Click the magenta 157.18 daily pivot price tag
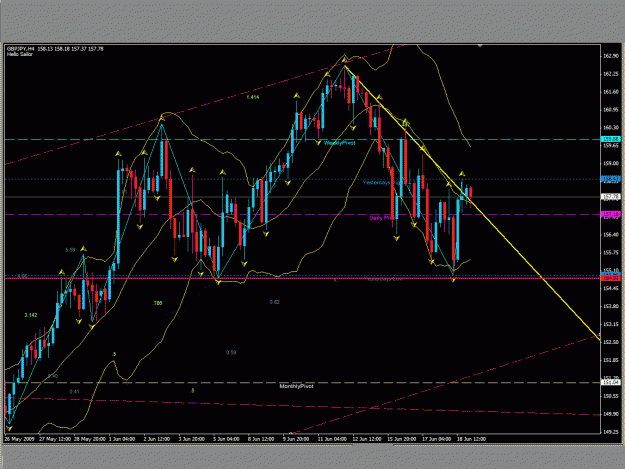Screen dimensions: 625x469 [x=611, y=214]
